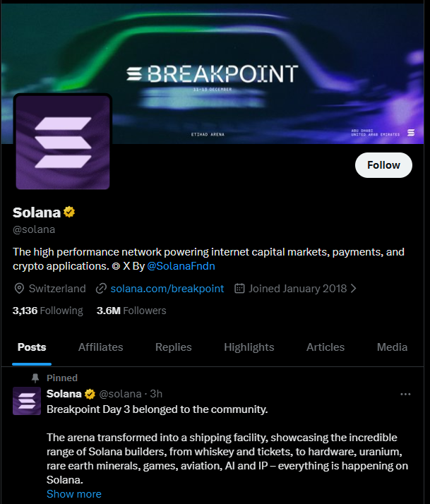Switch to the Affiliates tab
The width and height of the screenshot is (430, 504).
click(x=100, y=347)
